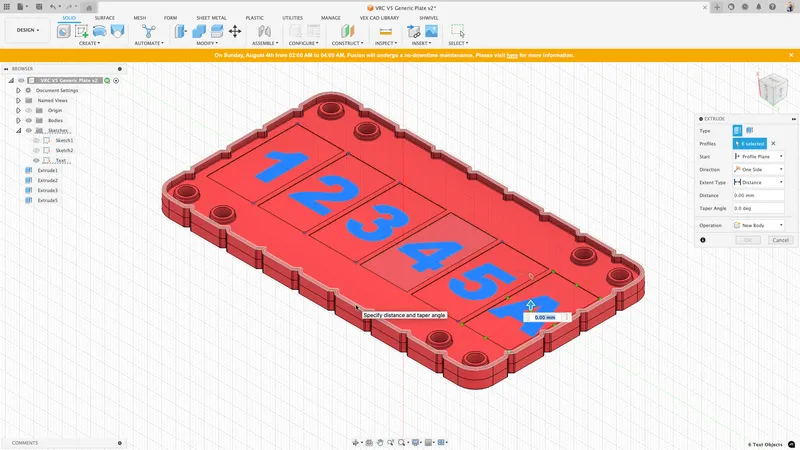Click the 'here' link in maintenance banner

point(512,56)
